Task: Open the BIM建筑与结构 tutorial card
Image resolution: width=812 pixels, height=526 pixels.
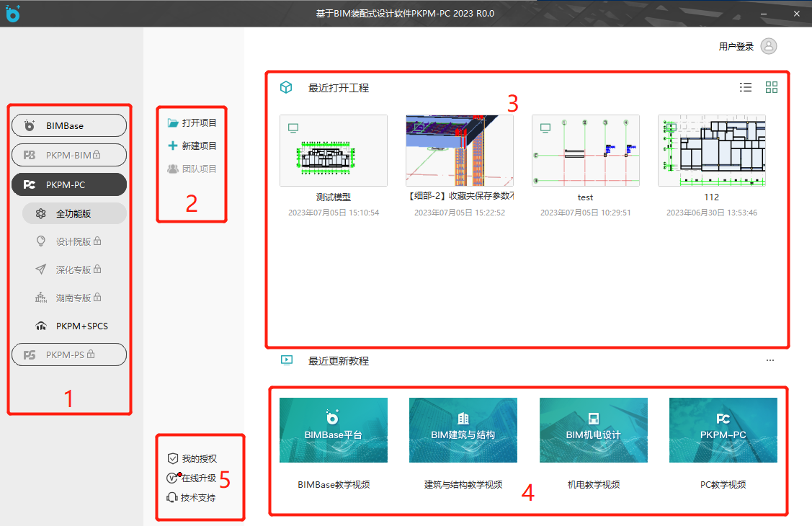Action: 463,430
